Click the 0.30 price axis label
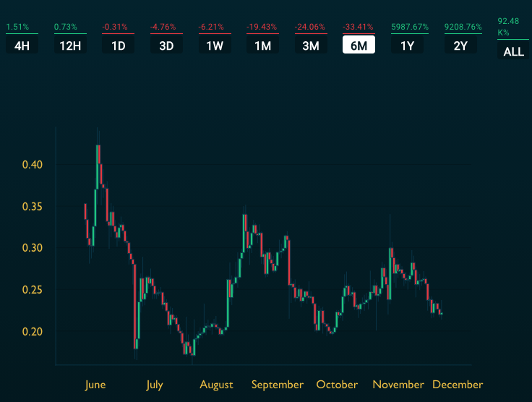532x402 pixels. [33, 248]
